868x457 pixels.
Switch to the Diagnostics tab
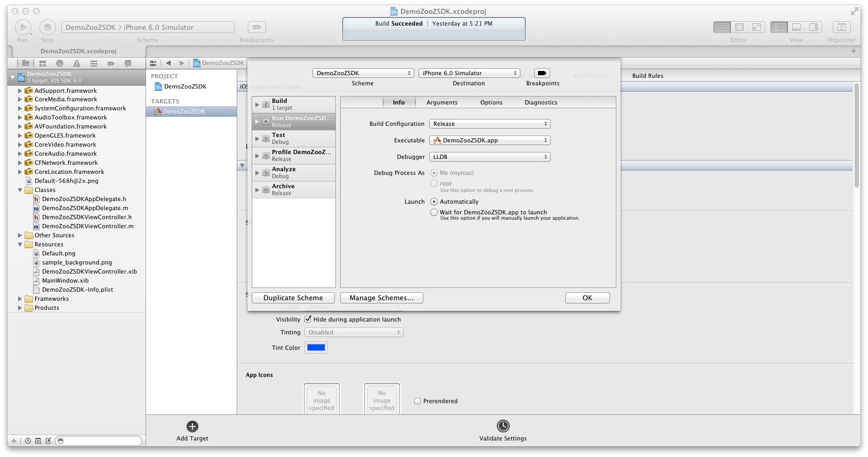[x=541, y=102]
